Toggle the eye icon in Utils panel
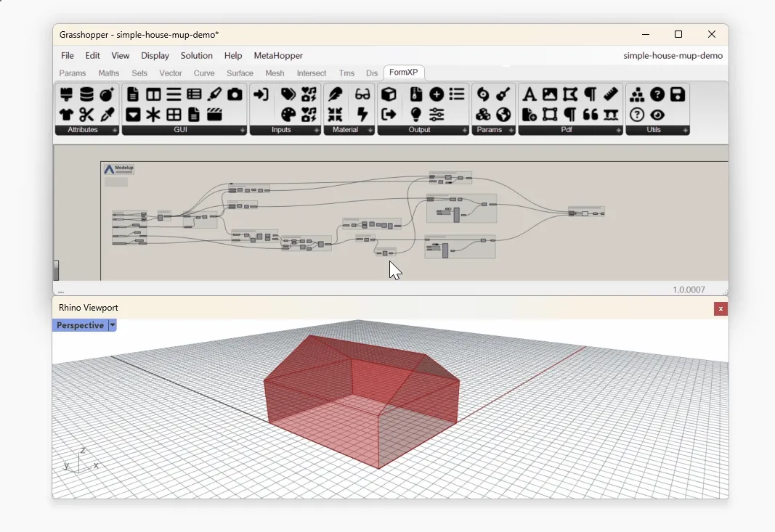 pos(657,115)
